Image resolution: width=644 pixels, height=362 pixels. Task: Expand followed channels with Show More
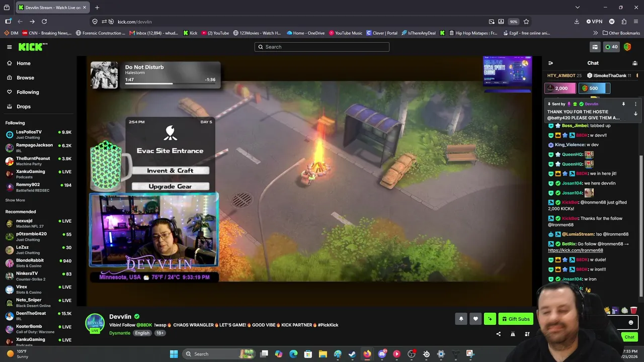tap(15, 200)
